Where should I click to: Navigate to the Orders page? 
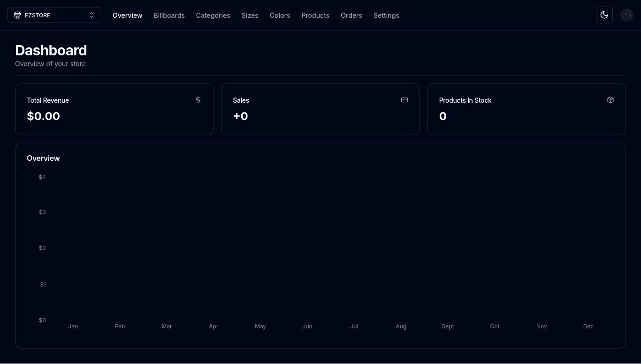tap(351, 15)
